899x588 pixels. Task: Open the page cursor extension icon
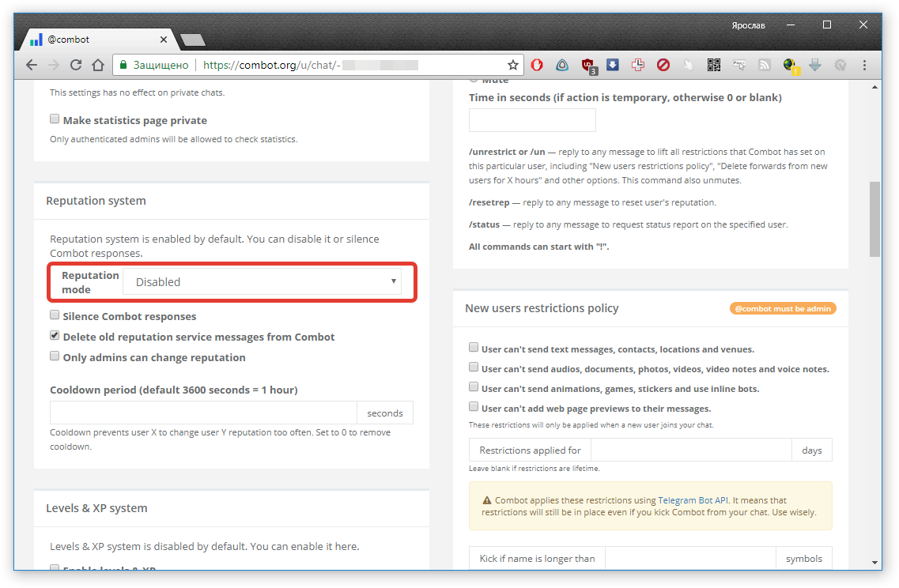739,66
